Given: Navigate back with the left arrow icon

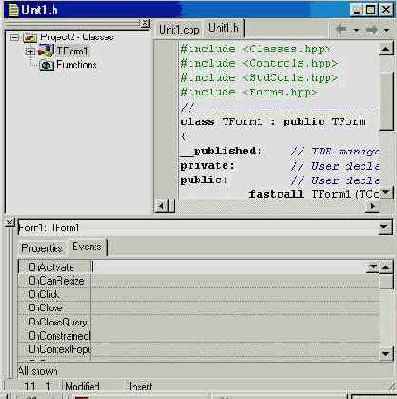Looking at the screenshot, I should click(341, 30).
